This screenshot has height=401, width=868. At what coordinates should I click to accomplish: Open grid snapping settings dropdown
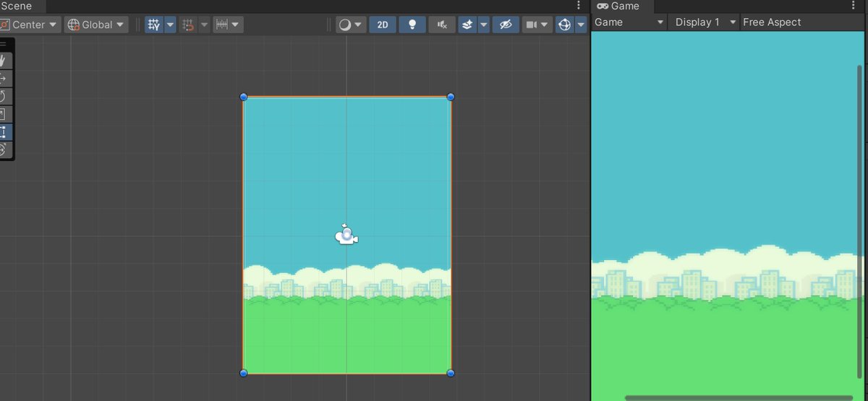tap(204, 25)
